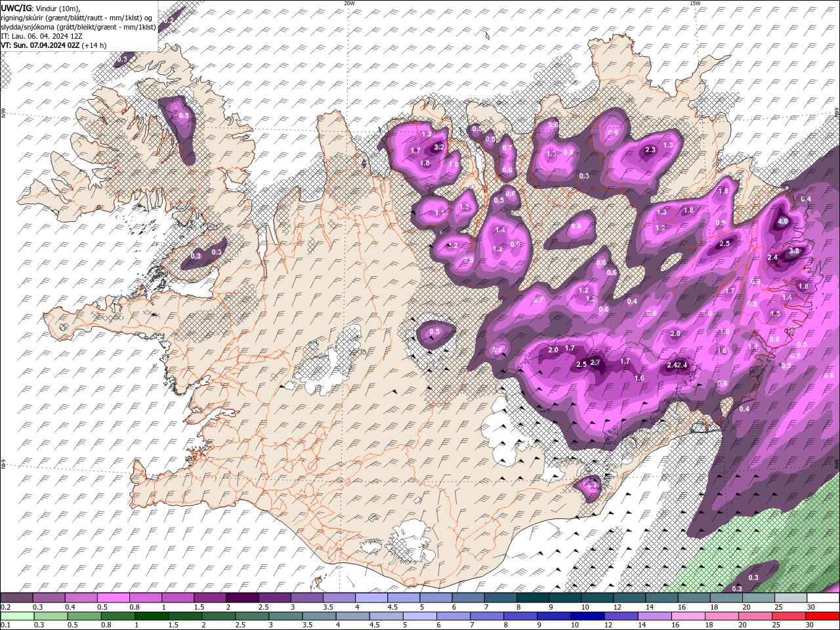The image size is (840, 630).
Task: Click the 15W longitude label
Action: pos(695,3)
